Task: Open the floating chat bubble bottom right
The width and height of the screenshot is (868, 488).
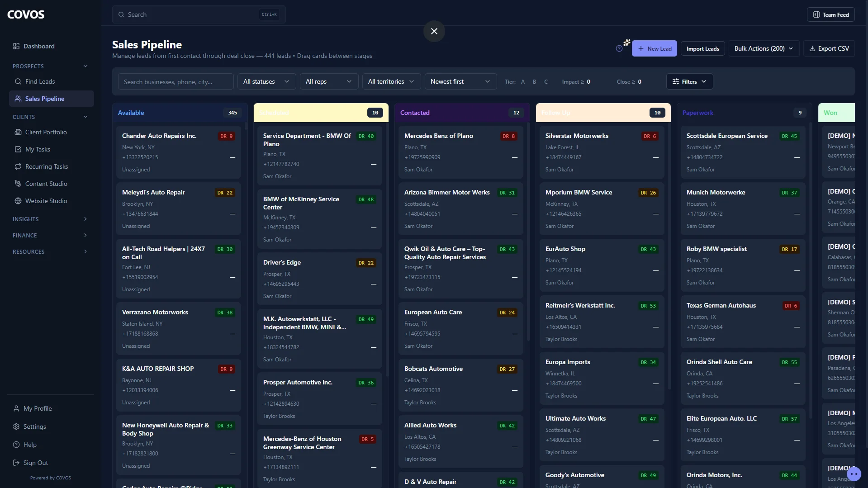Action: (x=854, y=474)
